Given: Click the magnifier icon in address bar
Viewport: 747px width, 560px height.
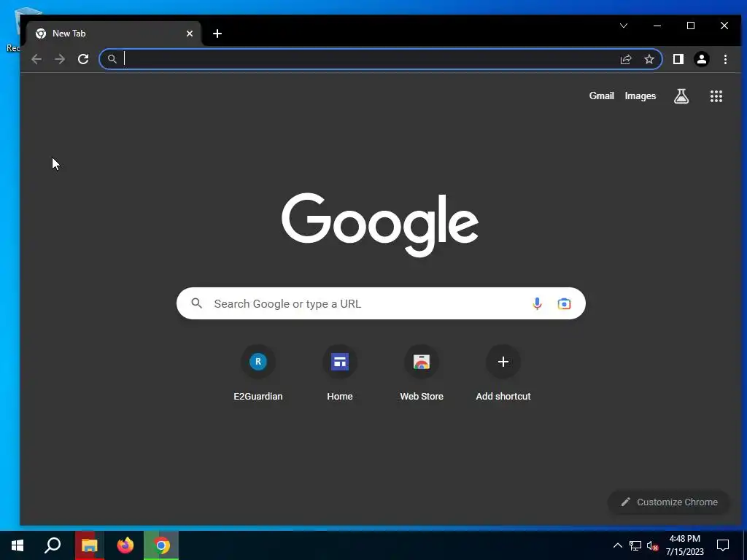Looking at the screenshot, I should point(112,59).
